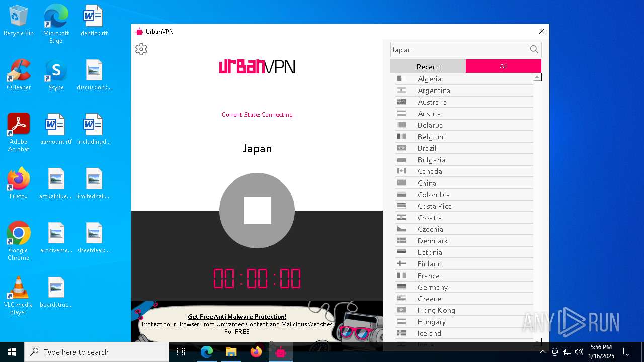The height and width of the screenshot is (362, 644).
Task: Click the Denmark flag icon
Action: coord(401,240)
